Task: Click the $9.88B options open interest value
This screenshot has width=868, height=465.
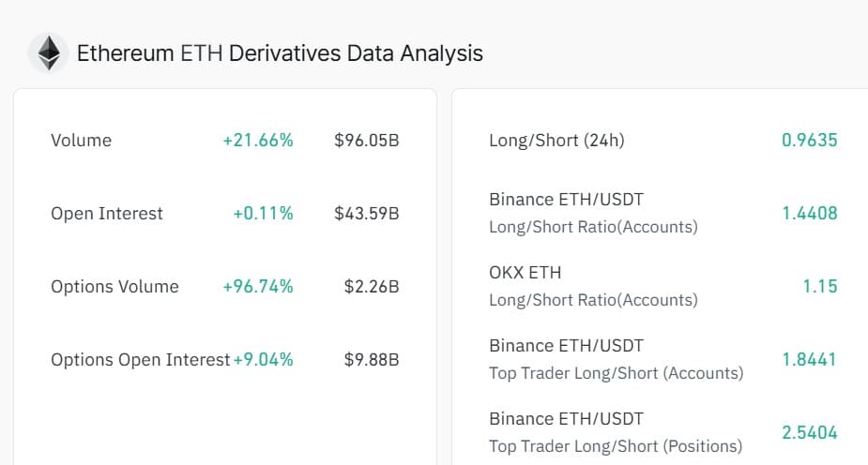Action: (372, 360)
